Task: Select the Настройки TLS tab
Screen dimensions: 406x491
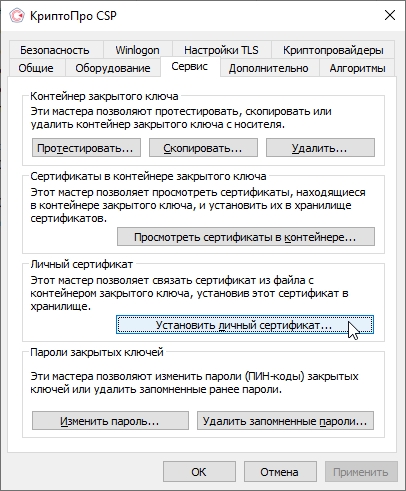Action: pos(221,50)
